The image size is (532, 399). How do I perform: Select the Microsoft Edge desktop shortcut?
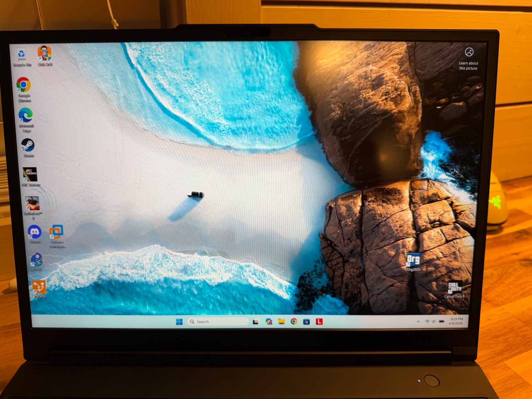[x=26, y=120]
